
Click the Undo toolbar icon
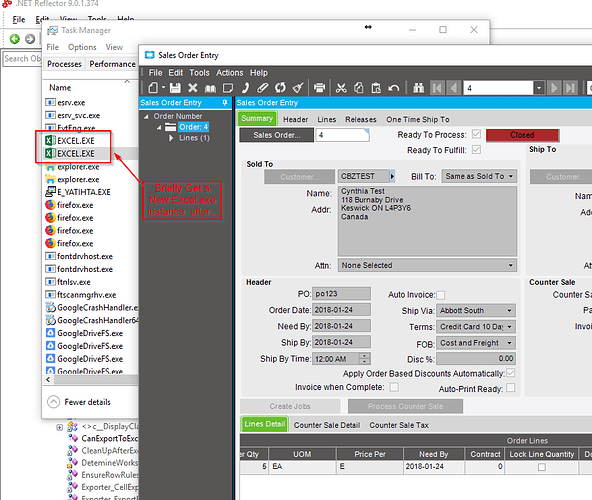pos(394,88)
